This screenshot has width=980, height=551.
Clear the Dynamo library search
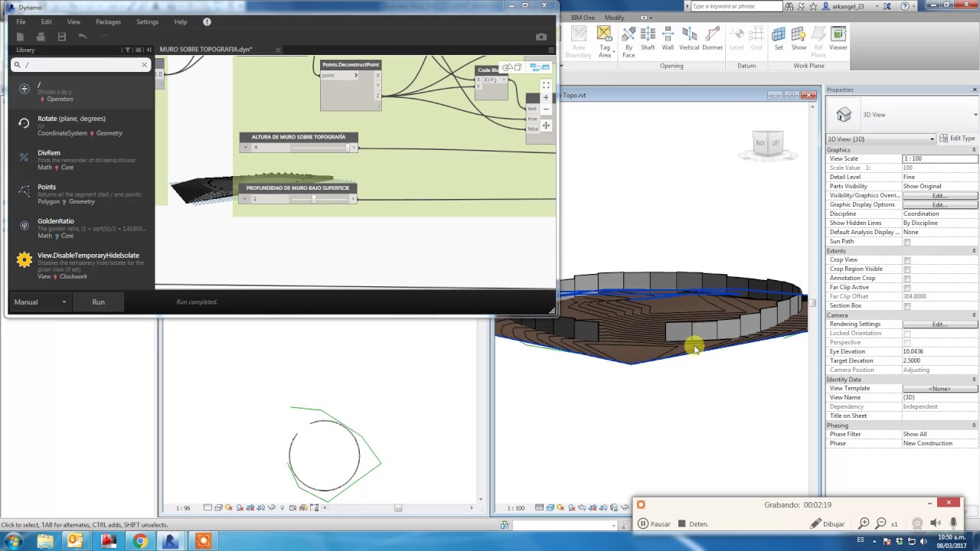(144, 65)
